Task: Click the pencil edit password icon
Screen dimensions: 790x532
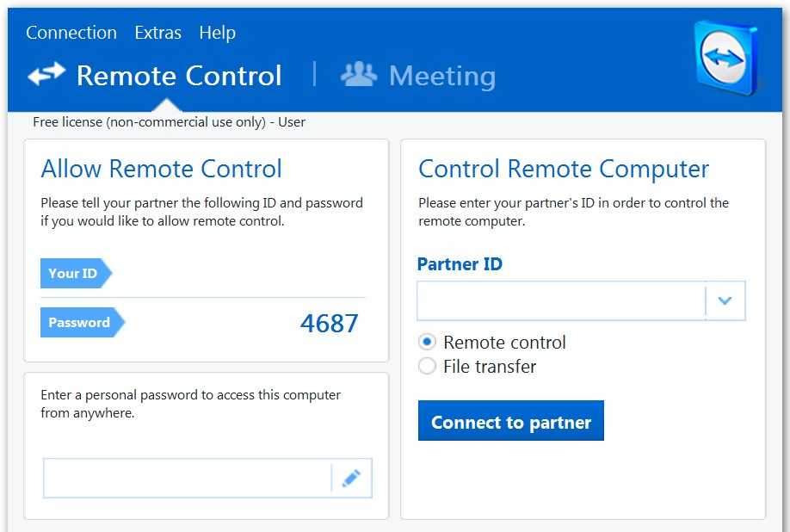Action: (x=351, y=479)
